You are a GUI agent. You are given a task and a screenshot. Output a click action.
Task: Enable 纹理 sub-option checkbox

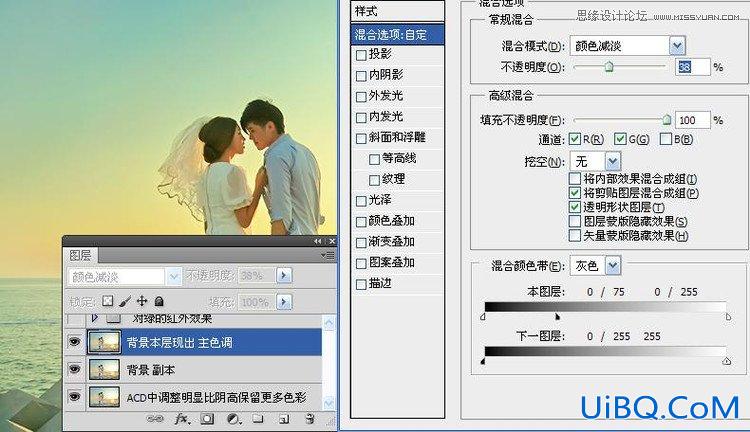pyautogui.click(x=375, y=180)
